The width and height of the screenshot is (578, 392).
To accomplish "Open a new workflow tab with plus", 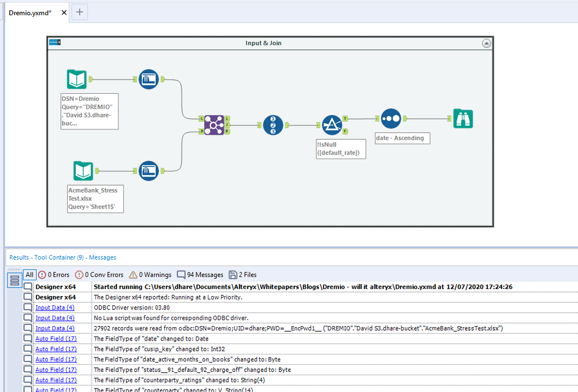I will click(80, 12).
